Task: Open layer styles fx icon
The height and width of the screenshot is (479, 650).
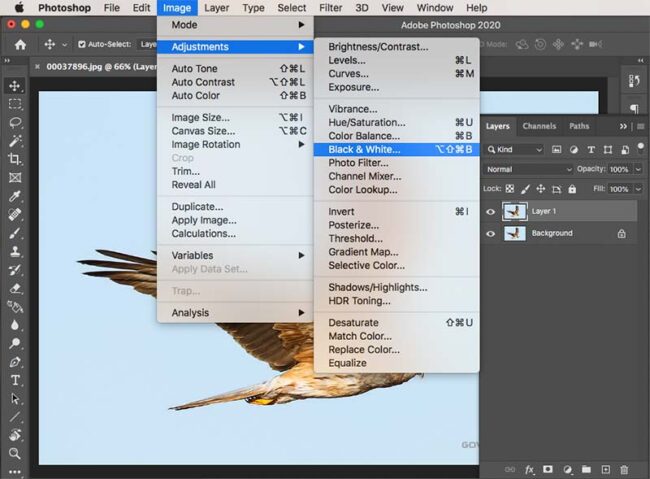Action: [x=529, y=469]
